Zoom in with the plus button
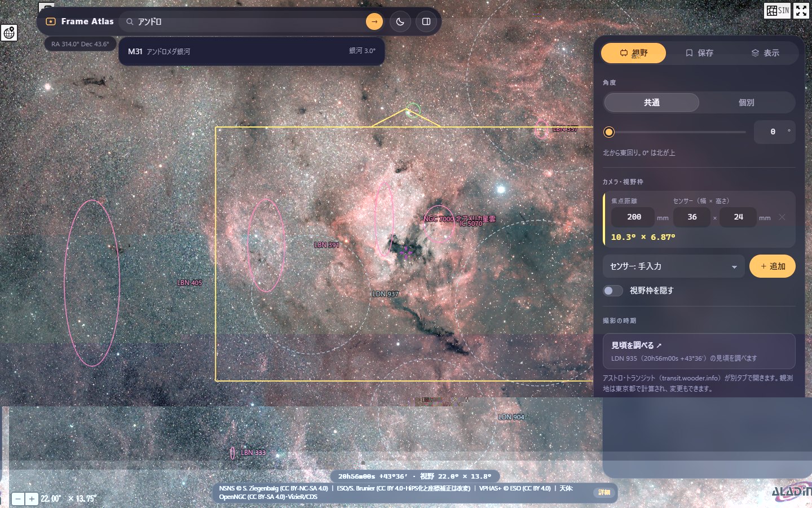Viewport: 812px width, 508px height. pos(32,499)
